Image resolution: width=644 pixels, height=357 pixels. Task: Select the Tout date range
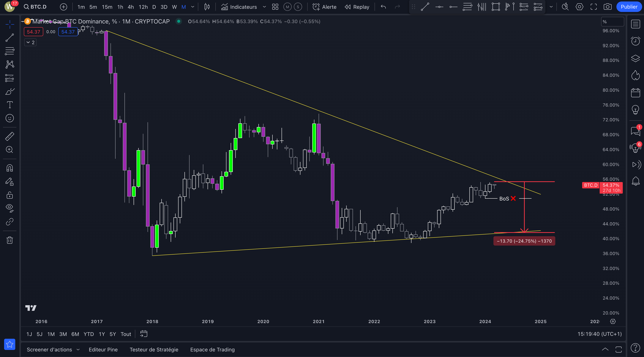(126, 334)
